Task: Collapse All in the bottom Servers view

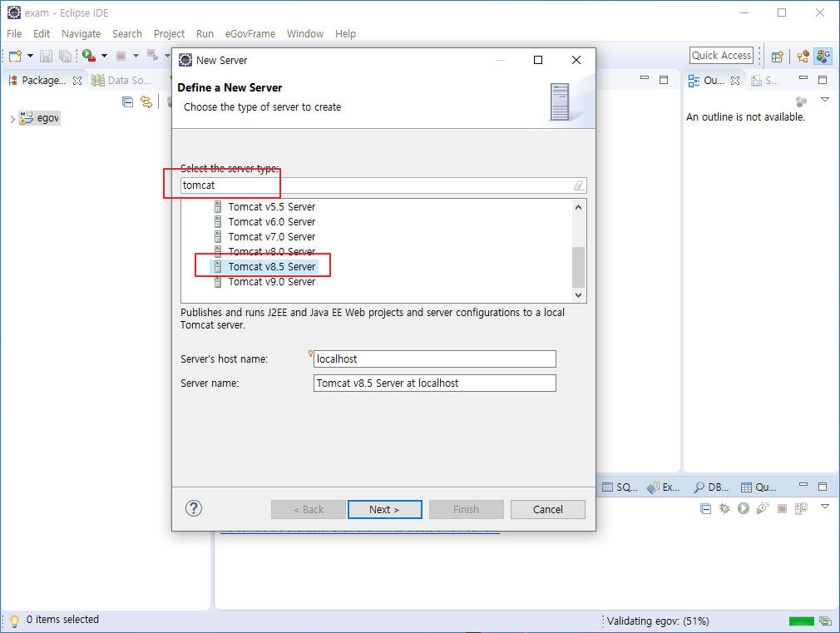Action: coord(706,509)
